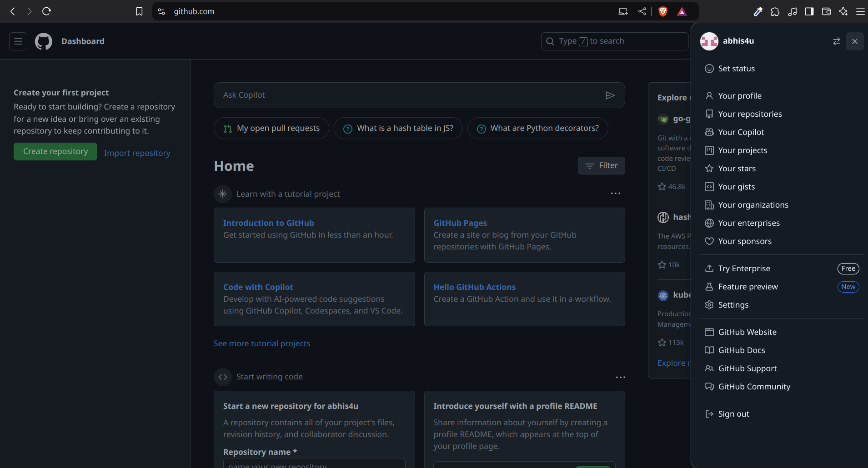Open Your projects menu item
The height and width of the screenshot is (468, 868).
tap(782, 150)
